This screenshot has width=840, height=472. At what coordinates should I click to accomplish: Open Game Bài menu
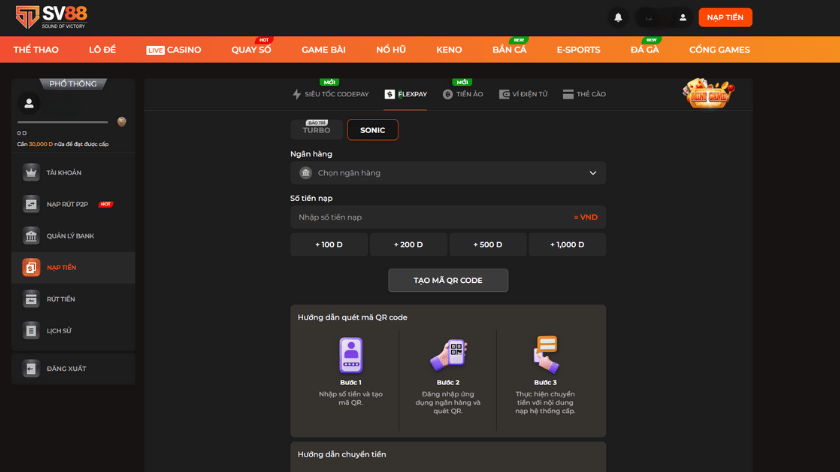(x=324, y=50)
